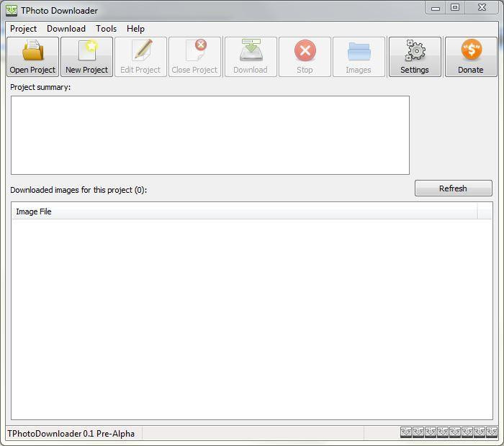Screen dimensions: 504x446
Task: Close the TPhoto Downloader window
Action: coord(482,8)
